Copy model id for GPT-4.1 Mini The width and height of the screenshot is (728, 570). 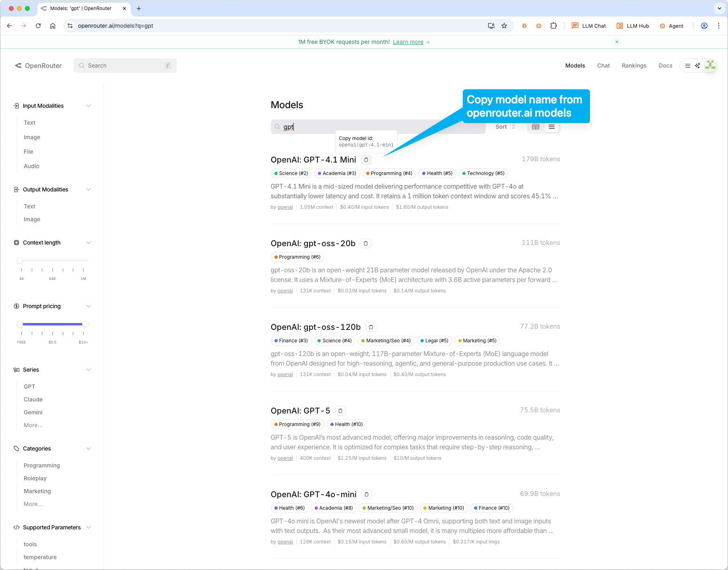(366, 160)
